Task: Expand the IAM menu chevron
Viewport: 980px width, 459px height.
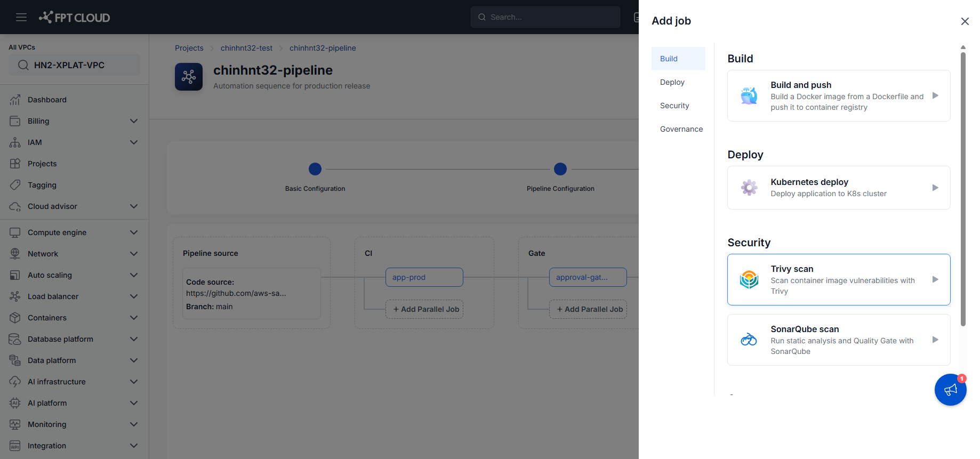Action: [x=134, y=142]
